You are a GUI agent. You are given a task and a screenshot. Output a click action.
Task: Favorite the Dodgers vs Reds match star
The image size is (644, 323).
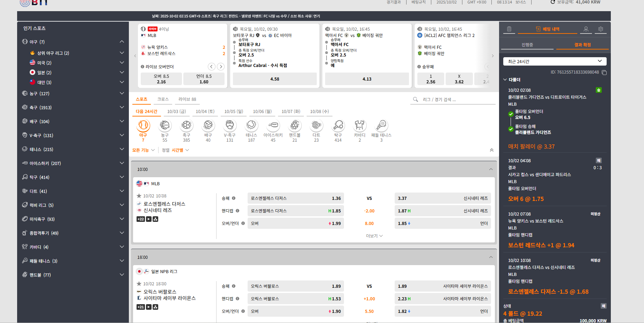(139, 196)
